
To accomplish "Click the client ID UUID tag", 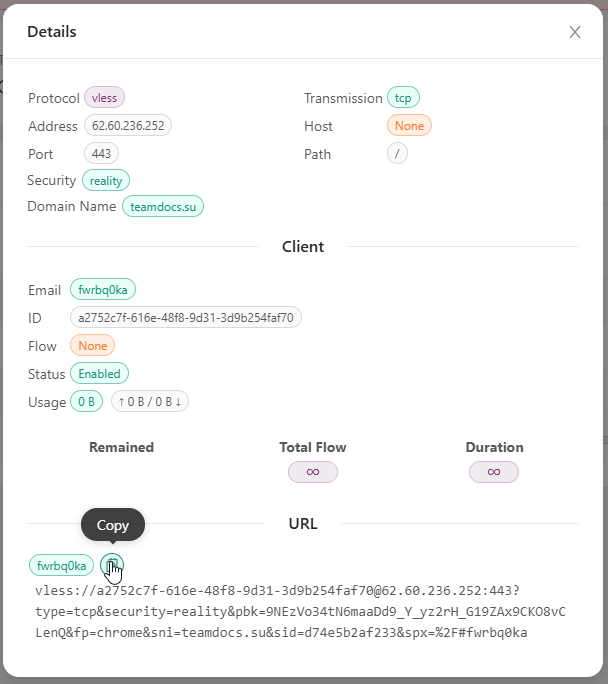I will coord(186,318).
